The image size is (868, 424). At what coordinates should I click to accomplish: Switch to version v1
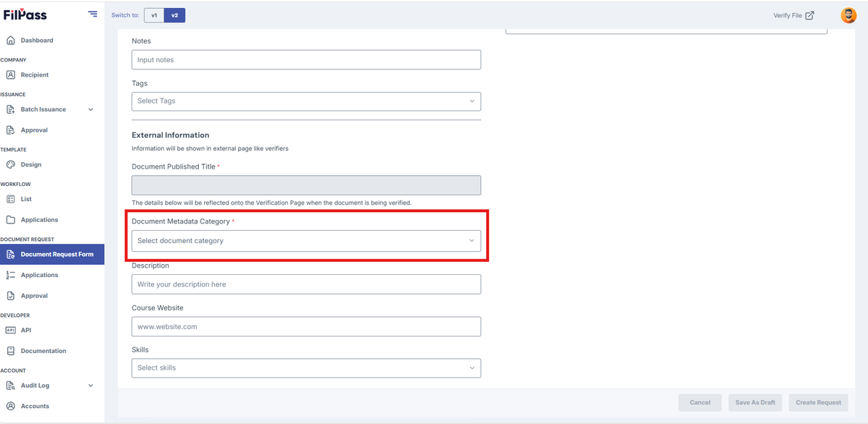pyautogui.click(x=154, y=15)
